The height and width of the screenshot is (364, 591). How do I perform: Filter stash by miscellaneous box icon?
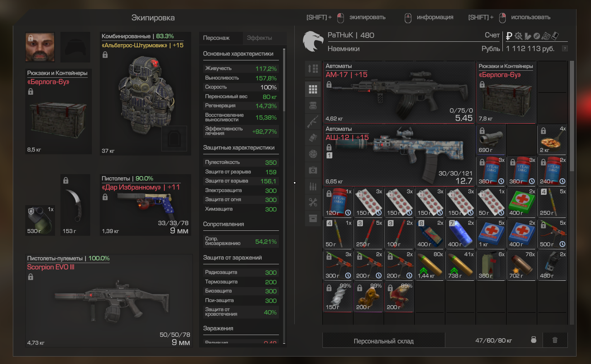pyautogui.click(x=313, y=218)
